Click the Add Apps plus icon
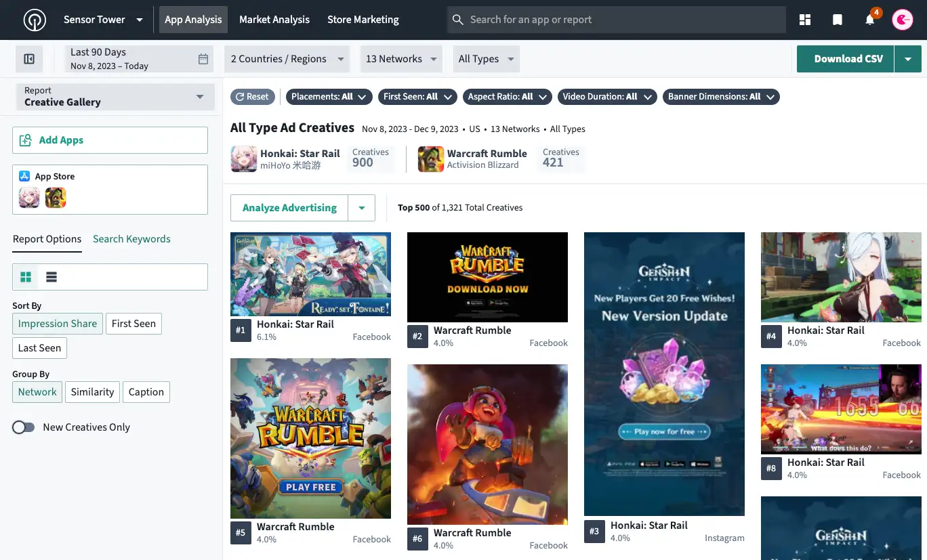927x560 pixels. tap(26, 140)
